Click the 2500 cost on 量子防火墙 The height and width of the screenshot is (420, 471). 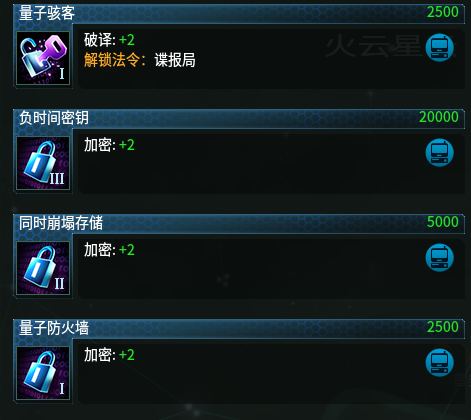click(x=443, y=327)
